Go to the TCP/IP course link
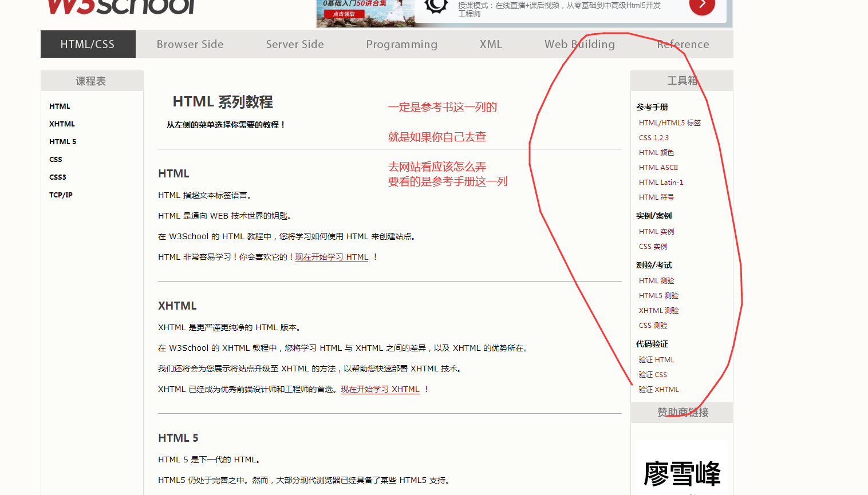The width and height of the screenshot is (868, 495). [x=61, y=195]
